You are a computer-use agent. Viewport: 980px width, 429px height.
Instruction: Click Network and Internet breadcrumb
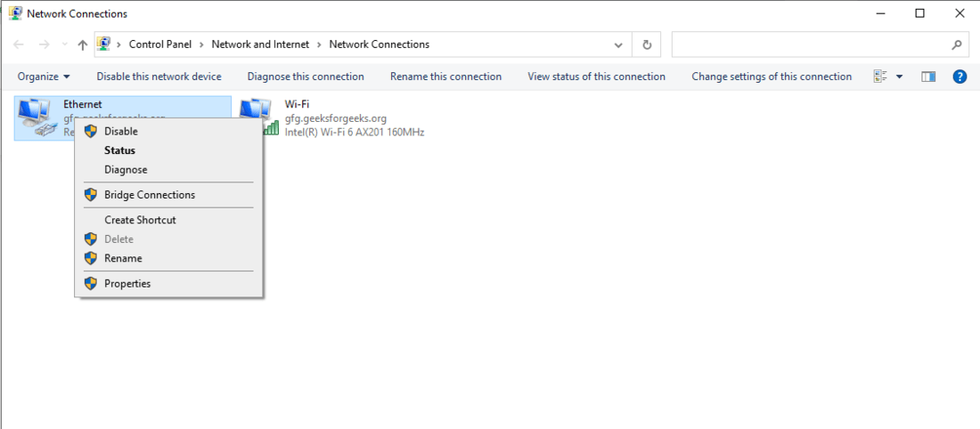pos(260,45)
